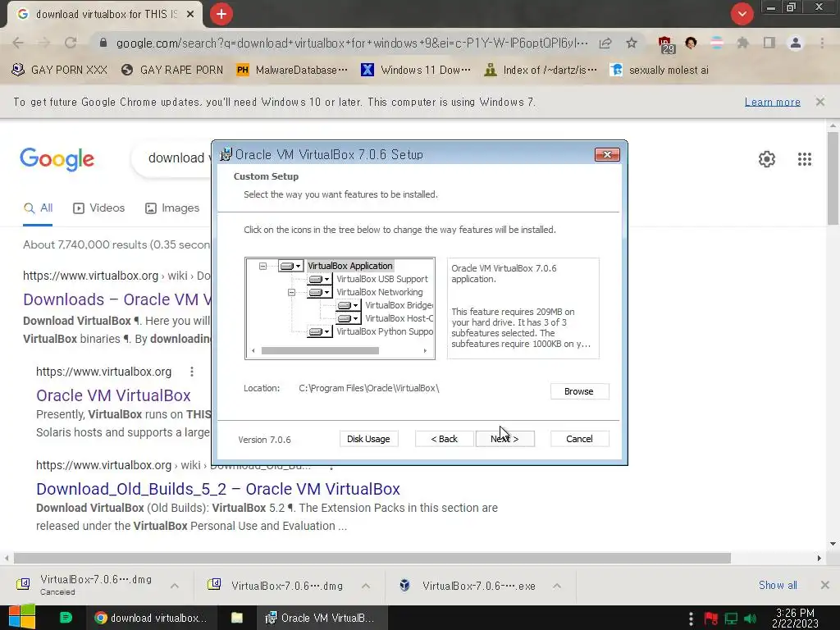Open the Google apps grid icon
Screen dimensions: 840x630
click(804, 159)
